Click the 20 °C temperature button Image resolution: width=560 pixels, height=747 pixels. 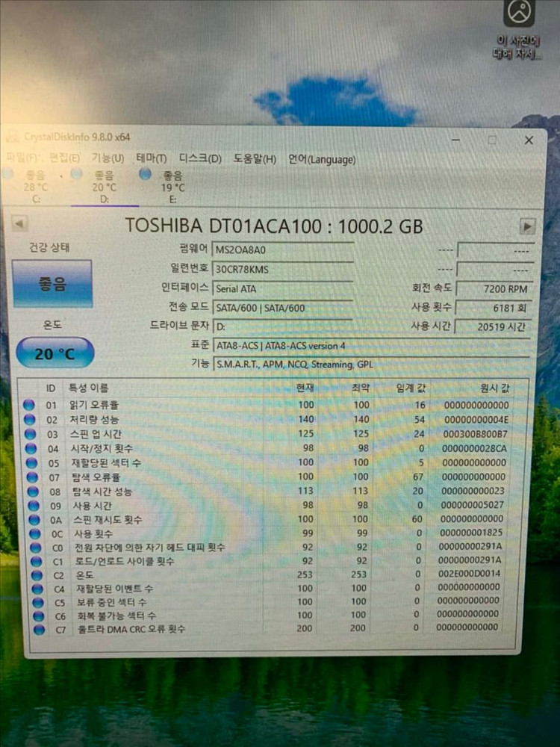[x=55, y=353]
